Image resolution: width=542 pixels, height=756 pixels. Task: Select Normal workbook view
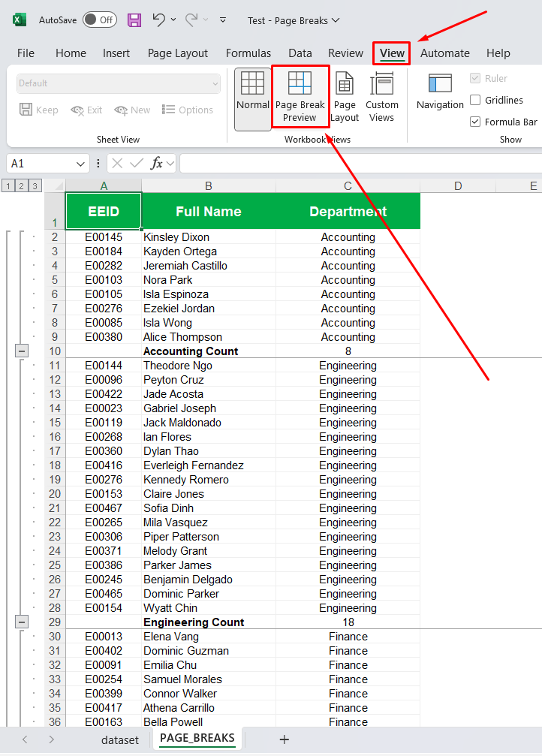tap(253, 99)
